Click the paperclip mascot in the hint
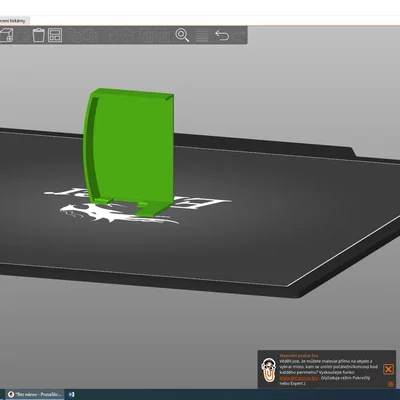400x400 pixels. pos(268,370)
